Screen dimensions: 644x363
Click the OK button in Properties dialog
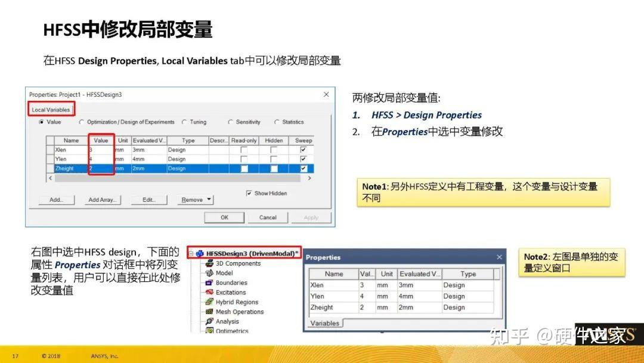point(225,217)
